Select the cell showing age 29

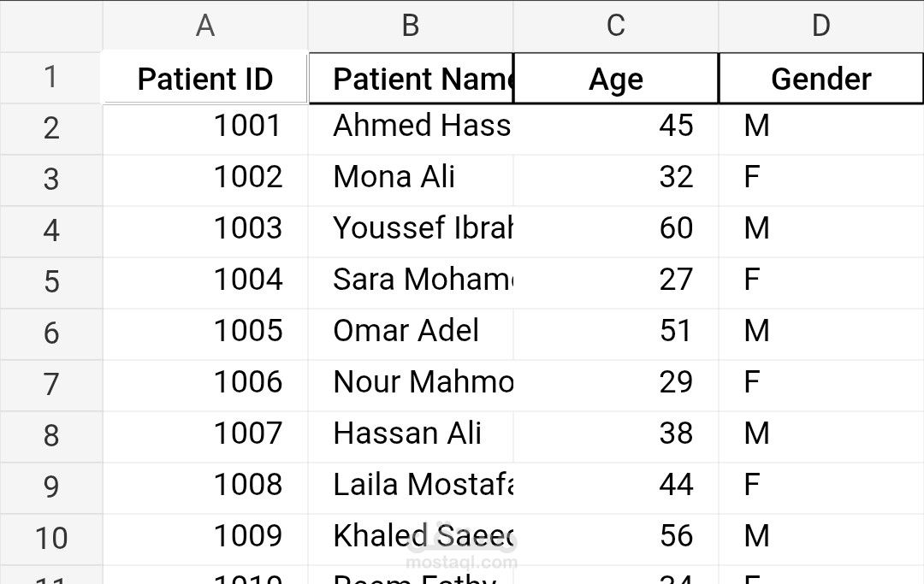tap(615, 382)
